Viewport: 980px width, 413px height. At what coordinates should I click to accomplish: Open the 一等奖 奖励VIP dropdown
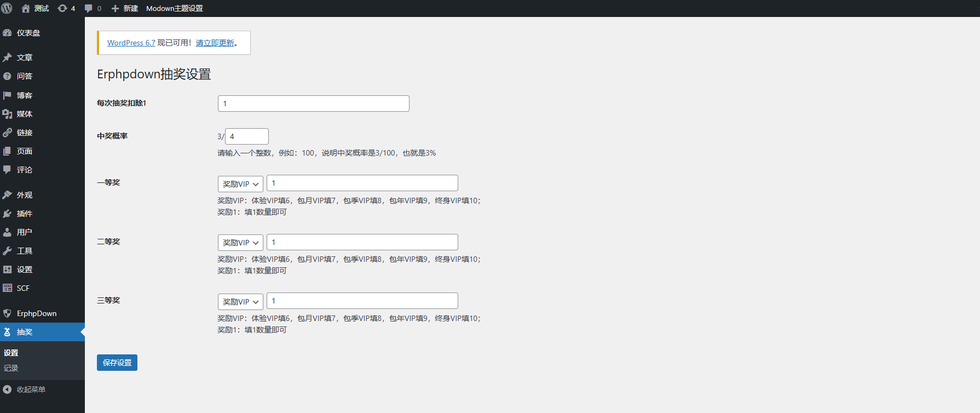tap(240, 184)
